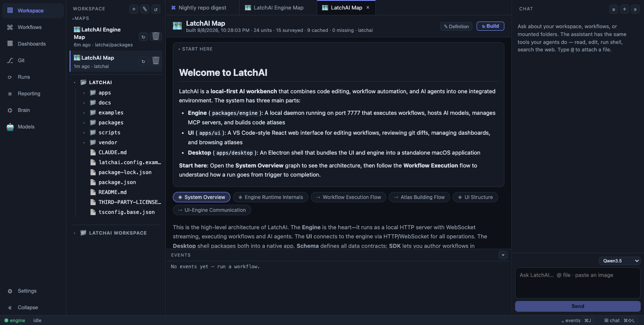
Task: Select UI-Engine Communication chip
Action: click(x=212, y=210)
